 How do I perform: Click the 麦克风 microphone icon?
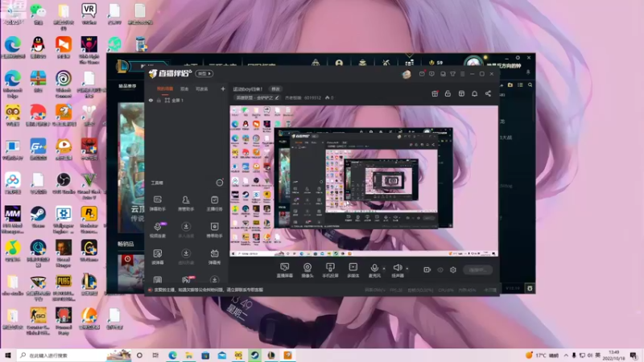pyautogui.click(x=374, y=268)
